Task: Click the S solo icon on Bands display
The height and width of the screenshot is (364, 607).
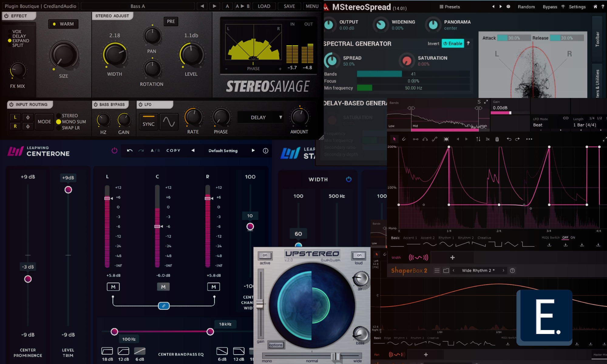Action: point(479,102)
